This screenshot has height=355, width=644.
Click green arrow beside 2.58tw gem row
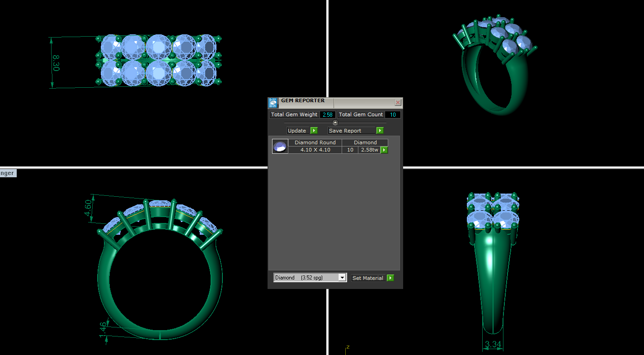384,150
